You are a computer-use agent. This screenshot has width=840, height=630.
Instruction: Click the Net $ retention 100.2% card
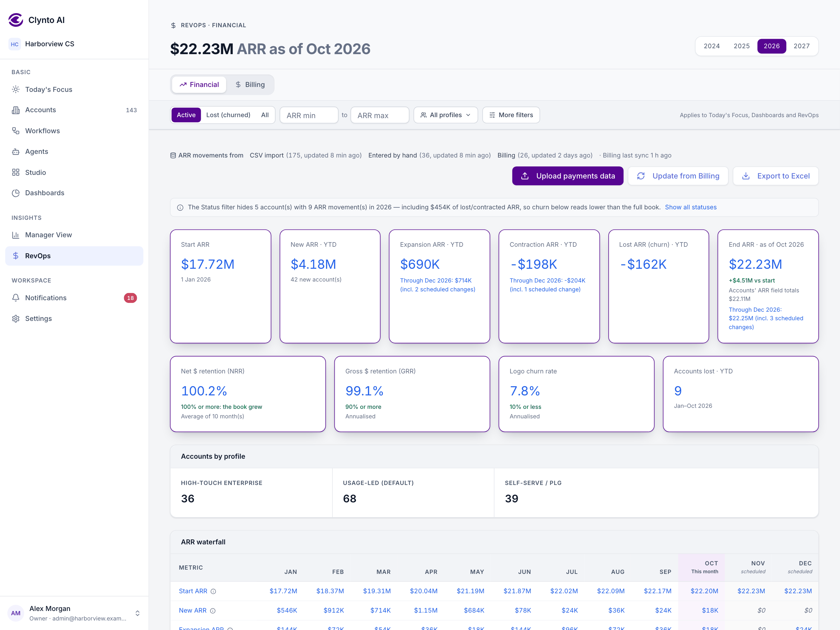click(248, 394)
